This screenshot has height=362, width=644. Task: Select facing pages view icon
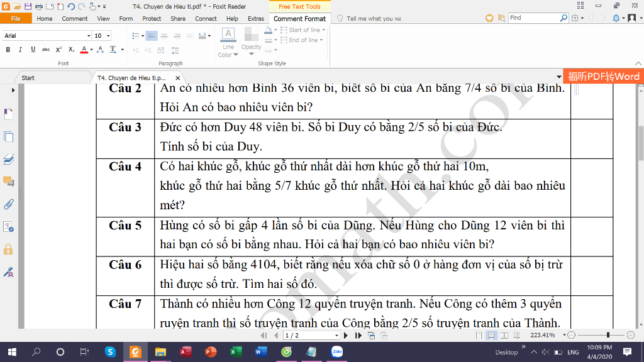pos(504,336)
